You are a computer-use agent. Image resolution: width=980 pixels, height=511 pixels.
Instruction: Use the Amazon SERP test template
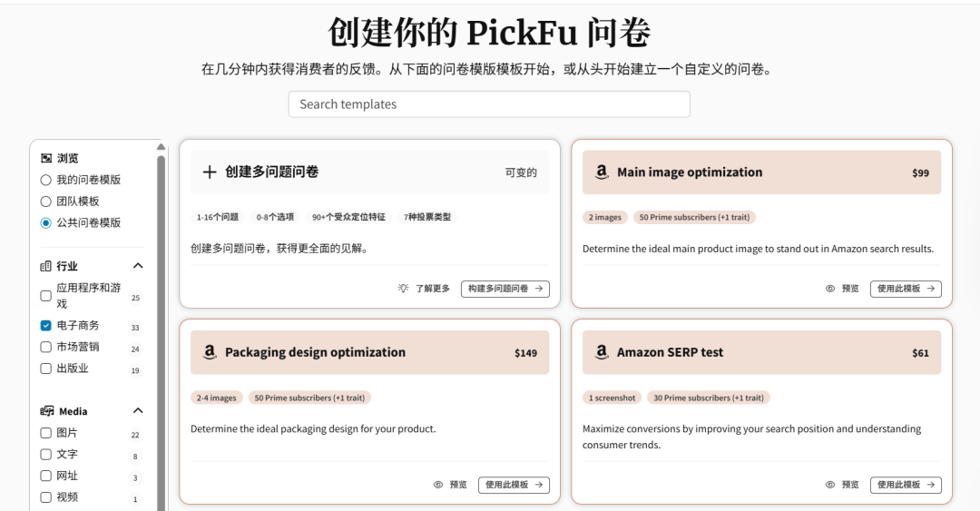click(x=906, y=485)
